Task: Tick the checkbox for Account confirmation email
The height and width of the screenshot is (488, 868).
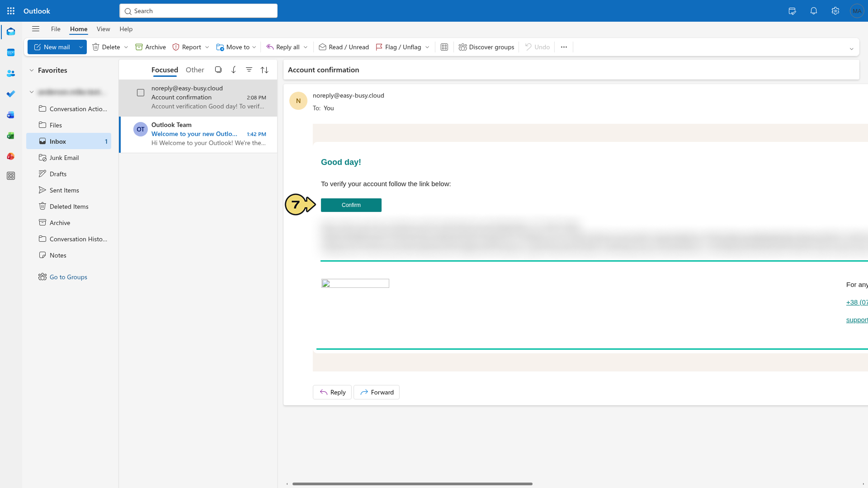Action: (141, 93)
